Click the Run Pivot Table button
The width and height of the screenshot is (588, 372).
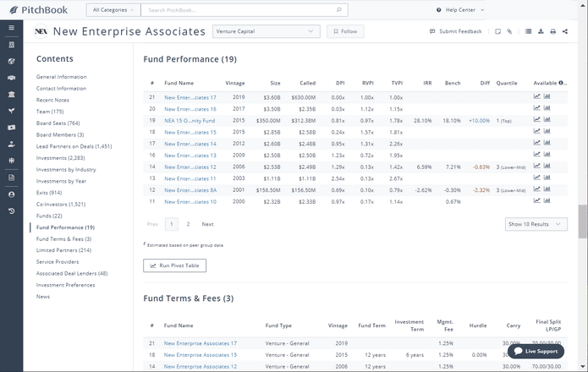click(x=175, y=265)
